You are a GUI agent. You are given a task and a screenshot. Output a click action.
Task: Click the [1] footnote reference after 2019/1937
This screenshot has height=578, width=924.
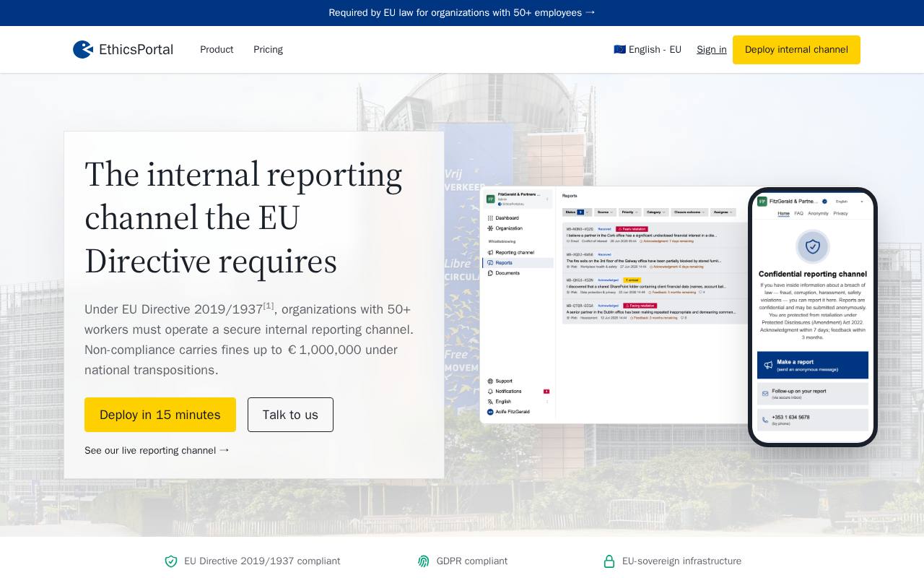coord(269,306)
